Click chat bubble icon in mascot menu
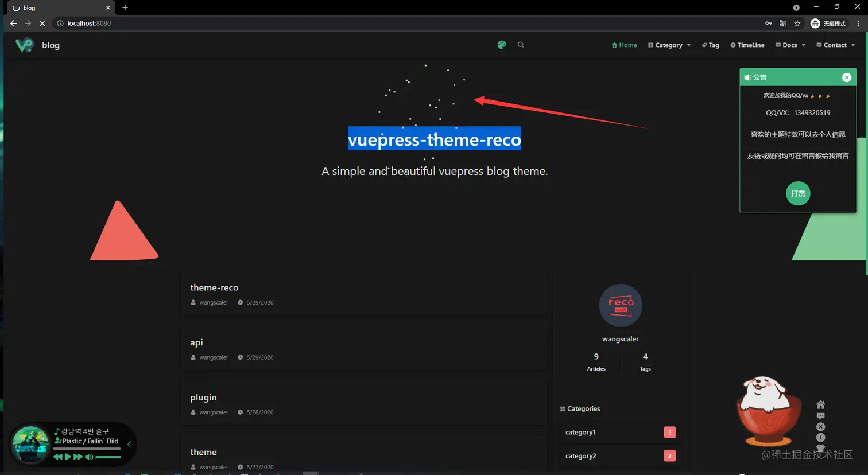868x475 pixels. tap(820, 416)
